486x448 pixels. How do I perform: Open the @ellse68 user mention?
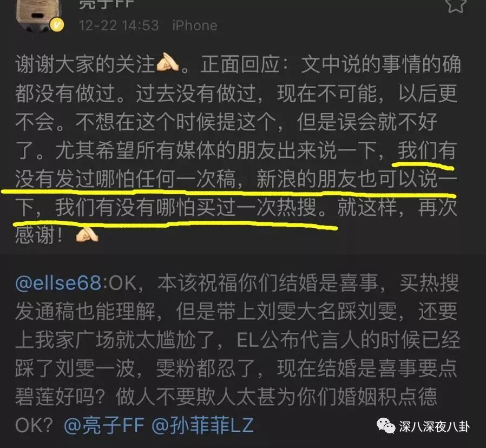[x=58, y=283]
